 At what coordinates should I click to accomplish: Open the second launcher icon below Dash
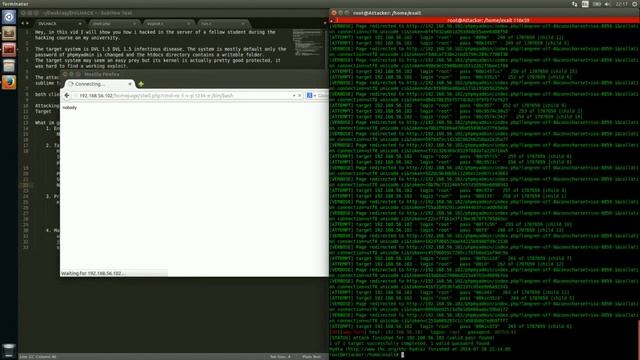[9, 33]
